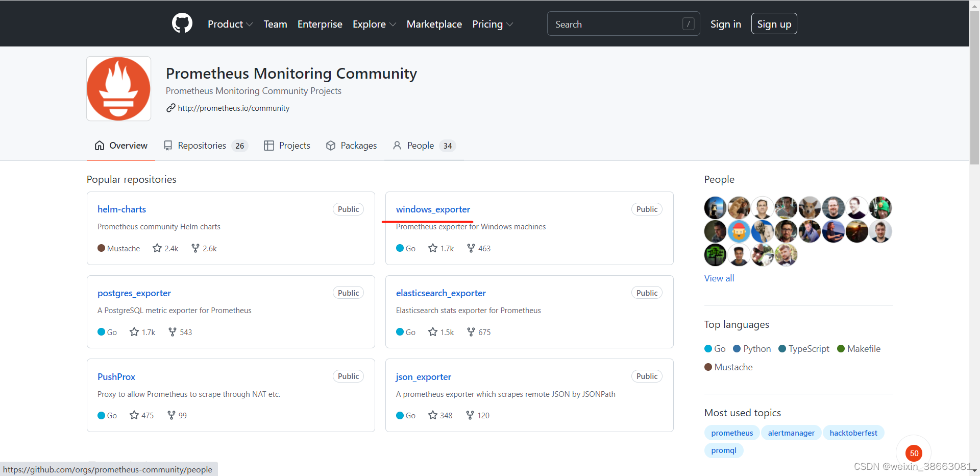Click the fork icon on postgres_exporter card

click(173, 332)
